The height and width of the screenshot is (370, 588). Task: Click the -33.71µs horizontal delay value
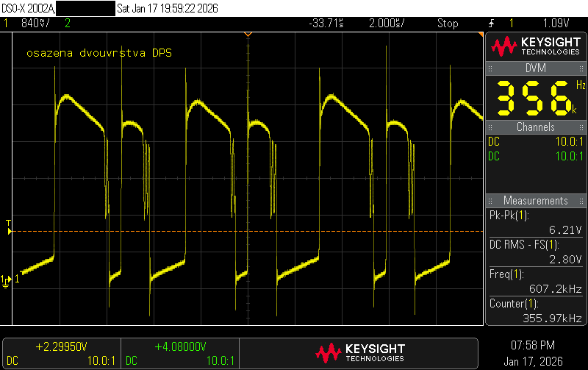[x=326, y=24]
